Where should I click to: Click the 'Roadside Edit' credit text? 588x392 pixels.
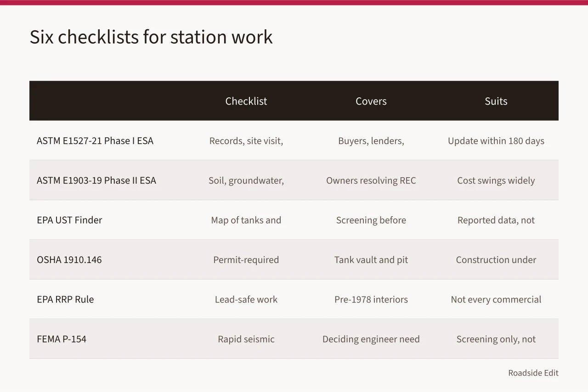(x=533, y=373)
